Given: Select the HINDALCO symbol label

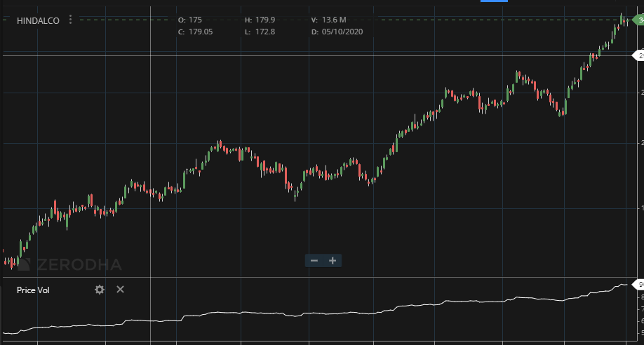Looking at the screenshot, I should 38,21.
